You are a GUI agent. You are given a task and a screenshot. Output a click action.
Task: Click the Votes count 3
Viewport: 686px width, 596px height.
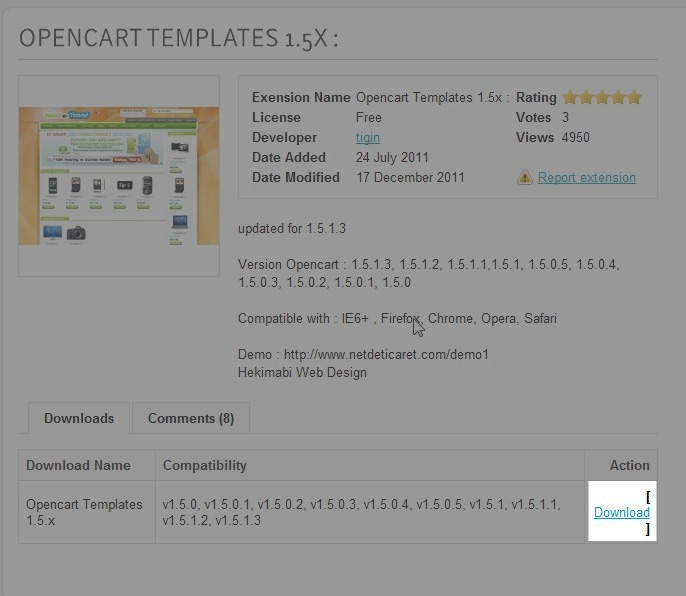pos(566,117)
